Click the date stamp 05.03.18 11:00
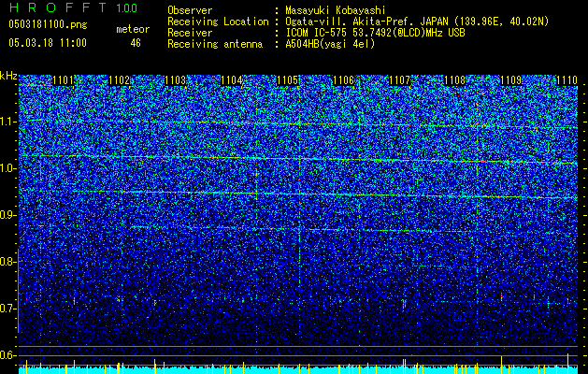588x374 pixels. point(48,42)
